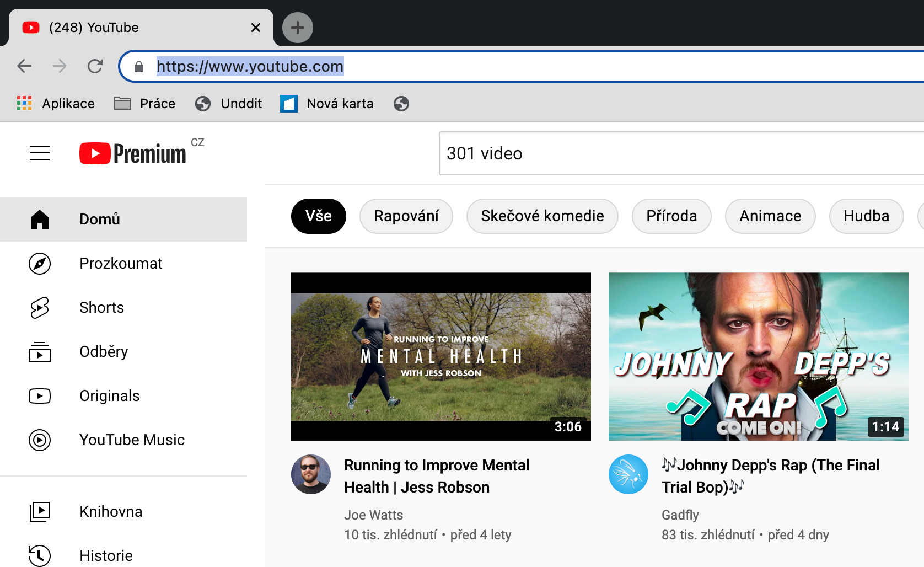Open Prozkoumat via compass icon
Screen dimensions: 924x567
point(40,264)
